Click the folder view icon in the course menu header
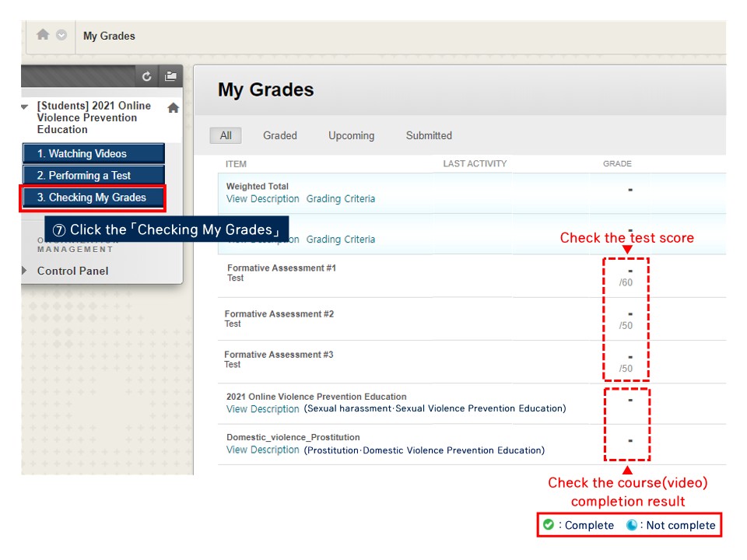 pos(170,76)
